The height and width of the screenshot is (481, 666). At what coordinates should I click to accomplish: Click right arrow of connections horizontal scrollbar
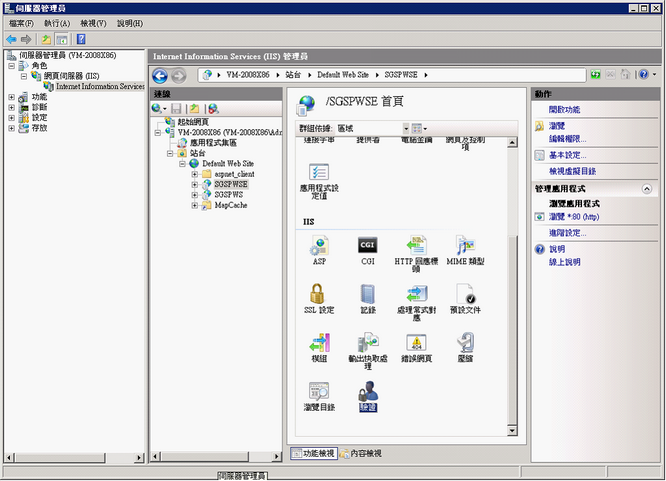(277, 457)
